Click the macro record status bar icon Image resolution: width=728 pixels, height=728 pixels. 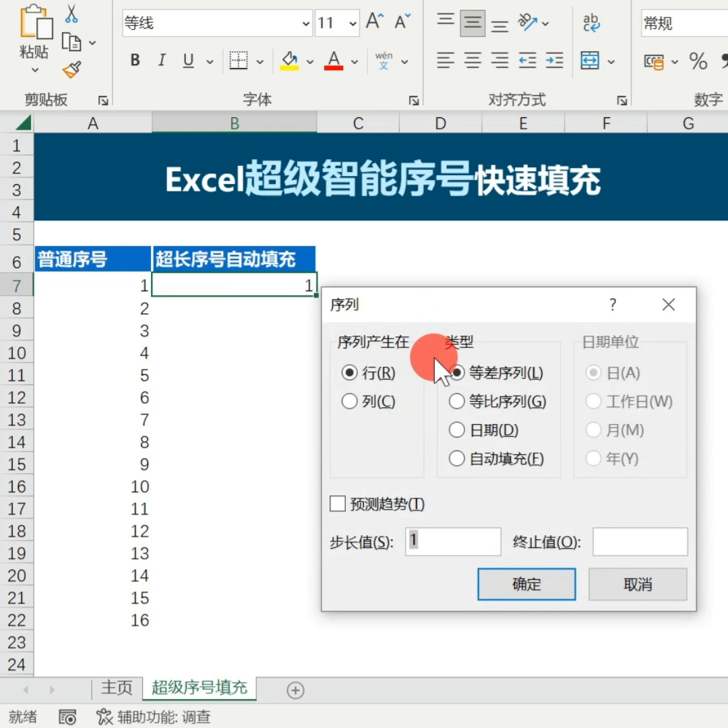(x=67, y=717)
